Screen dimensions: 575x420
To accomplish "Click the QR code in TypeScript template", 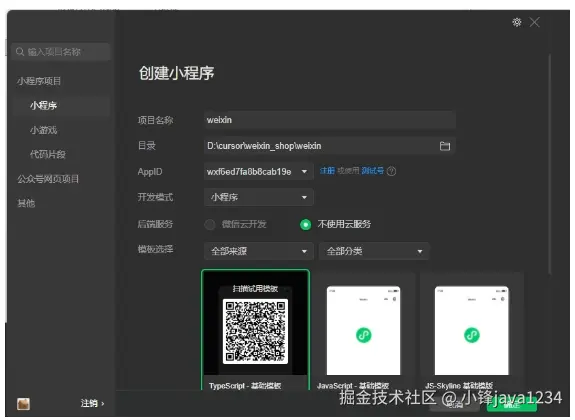I will tap(255, 332).
